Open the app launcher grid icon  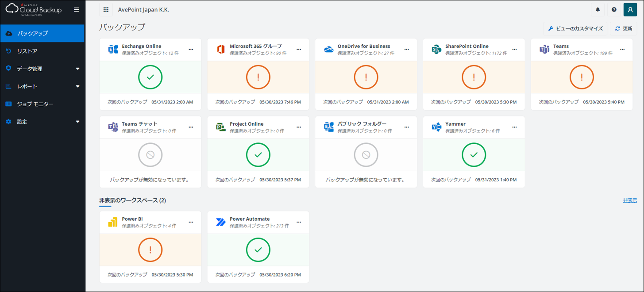106,10
